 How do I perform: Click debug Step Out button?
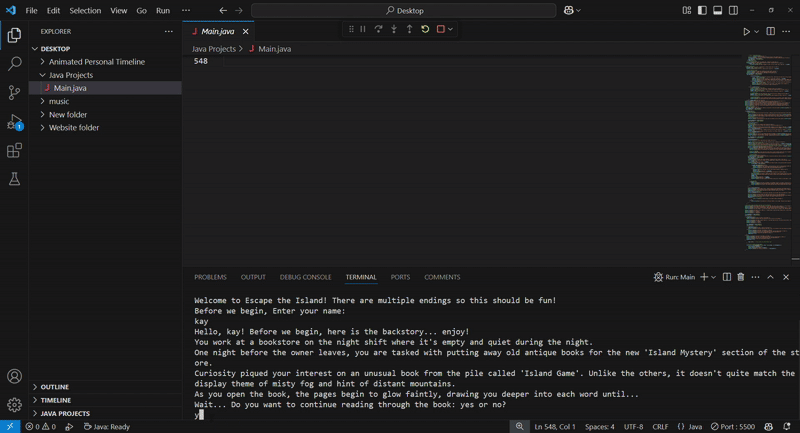click(409, 29)
